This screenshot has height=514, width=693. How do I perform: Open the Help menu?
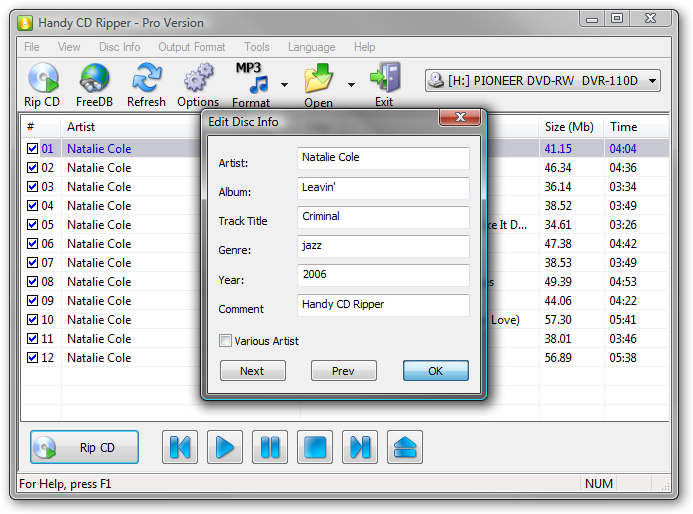(364, 47)
